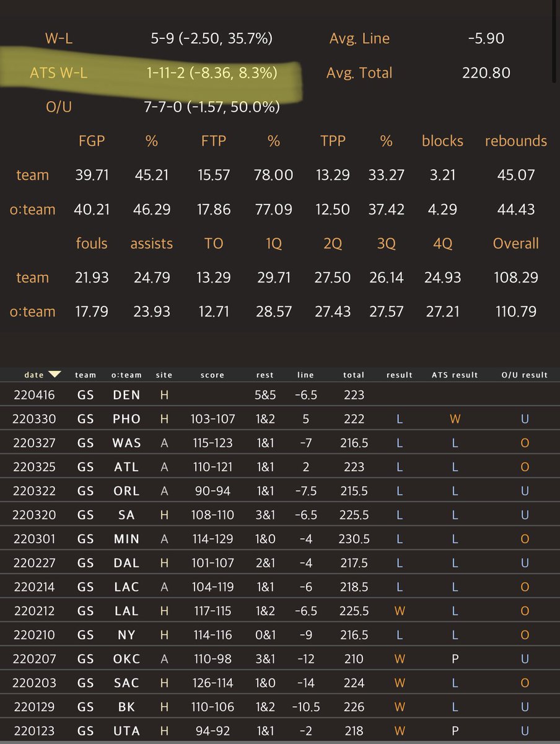Click the Avg. Line value -5.90

point(486,38)
